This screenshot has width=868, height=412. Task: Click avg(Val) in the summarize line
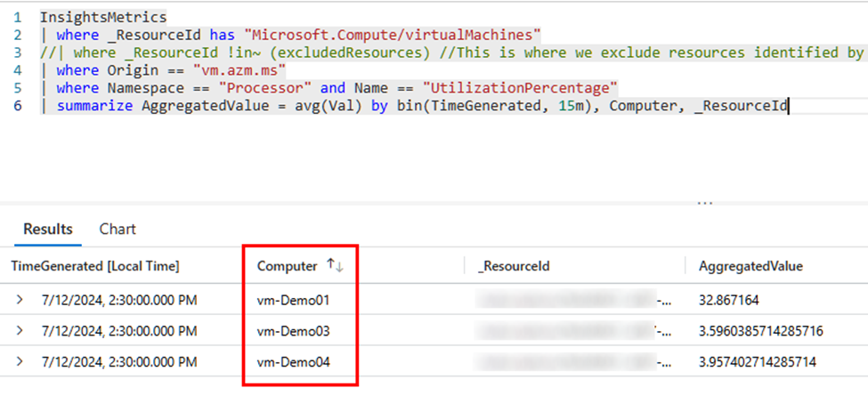point(328,106)
